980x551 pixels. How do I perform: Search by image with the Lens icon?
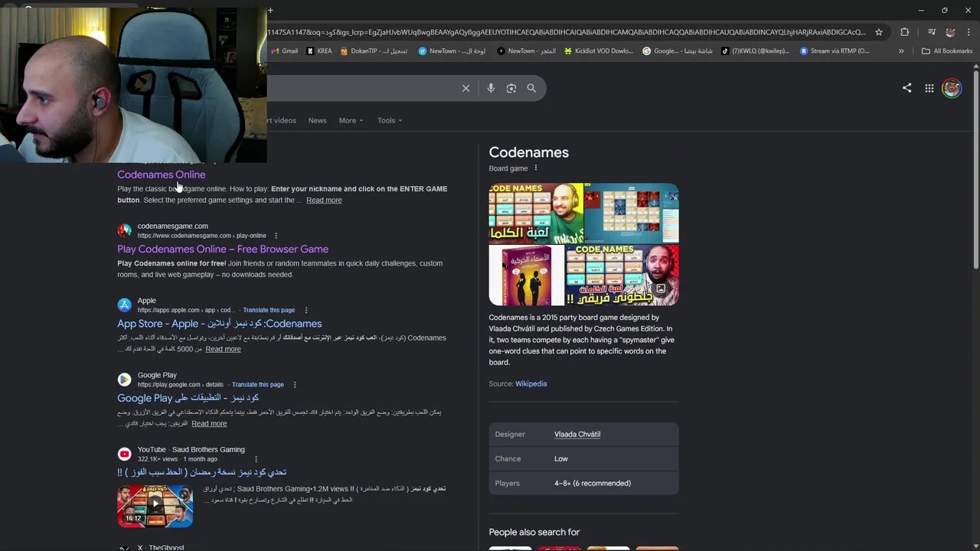click(511, 88)
